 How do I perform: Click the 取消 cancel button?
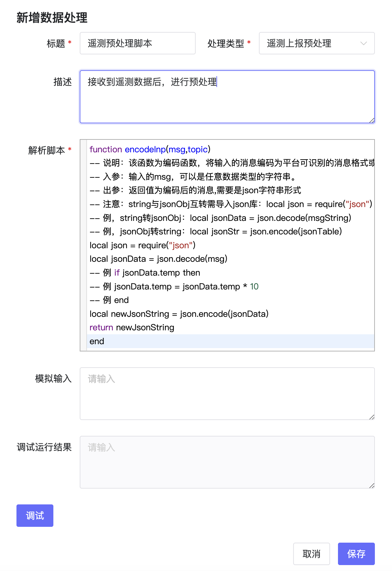tap(311, 554)
